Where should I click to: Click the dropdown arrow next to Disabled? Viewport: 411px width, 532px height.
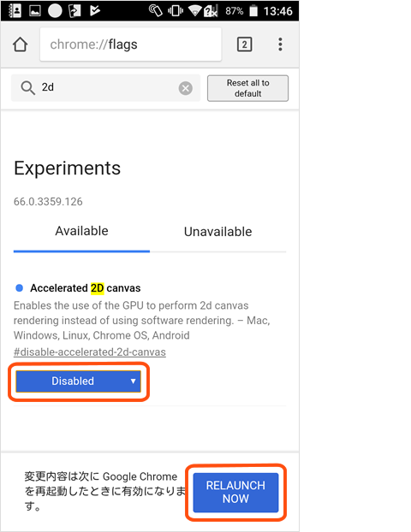coord(134,381)
